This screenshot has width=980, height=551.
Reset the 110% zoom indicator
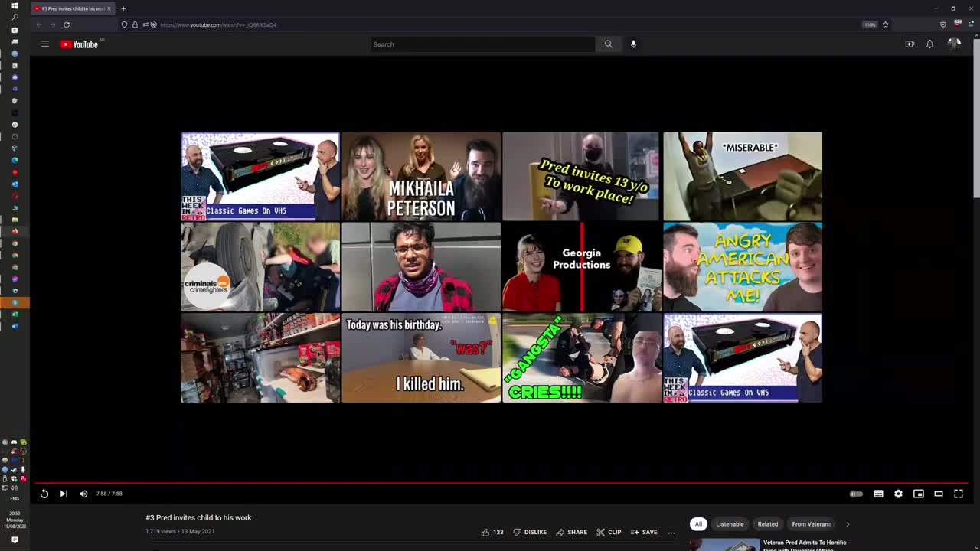click(x=870, y=24)
